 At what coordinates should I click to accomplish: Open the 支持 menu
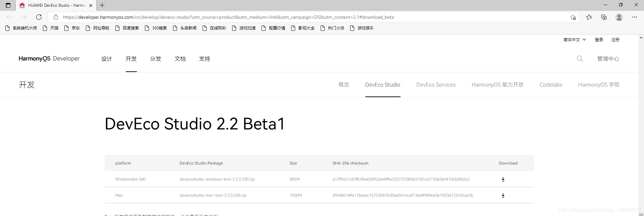click(205, 59)
